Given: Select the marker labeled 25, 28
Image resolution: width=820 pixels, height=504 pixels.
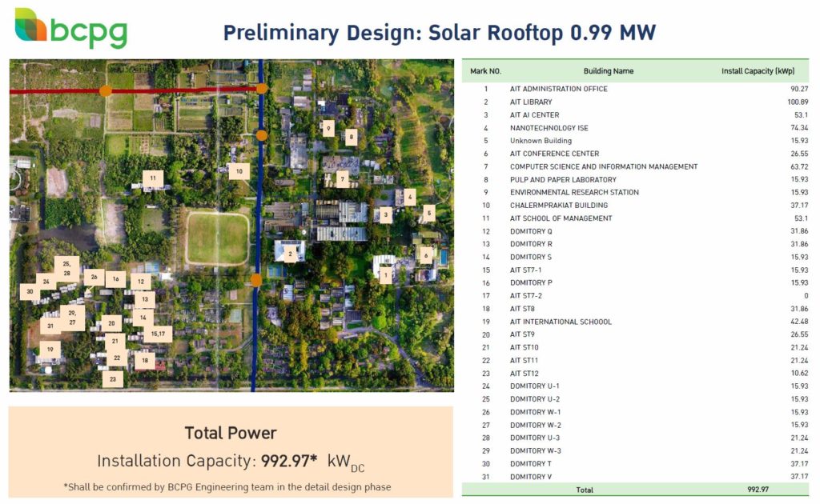Looking at the screenshot, I should [66, 268].
